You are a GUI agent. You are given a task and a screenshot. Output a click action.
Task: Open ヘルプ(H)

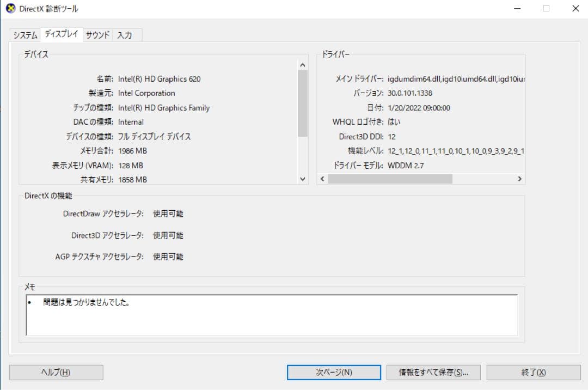point(55,373)
